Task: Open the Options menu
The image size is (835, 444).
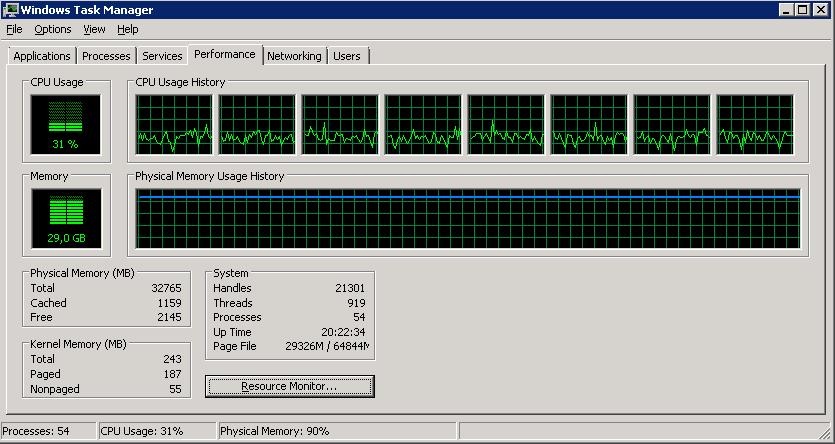Action: [x=53, y=29]
